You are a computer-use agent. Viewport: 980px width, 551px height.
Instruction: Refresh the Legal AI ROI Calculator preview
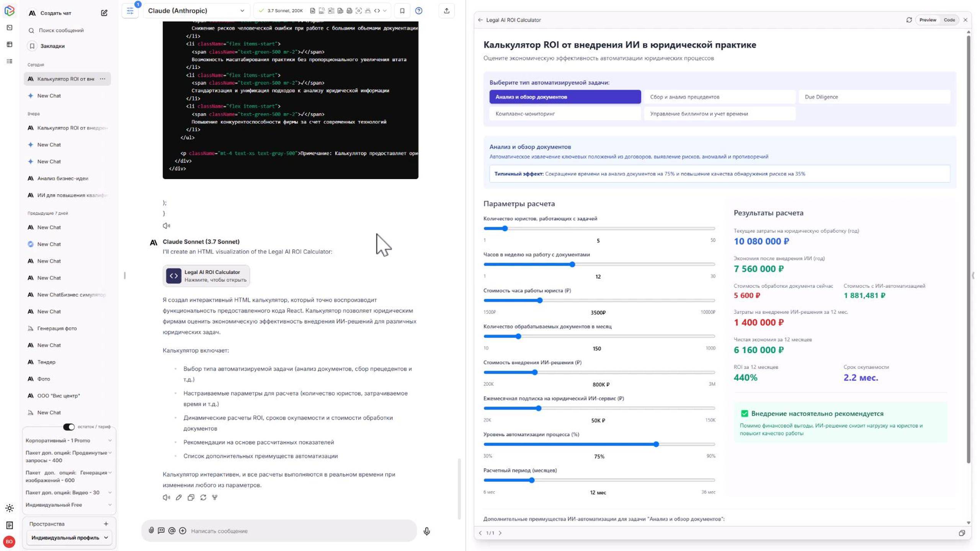click(909, 20)
